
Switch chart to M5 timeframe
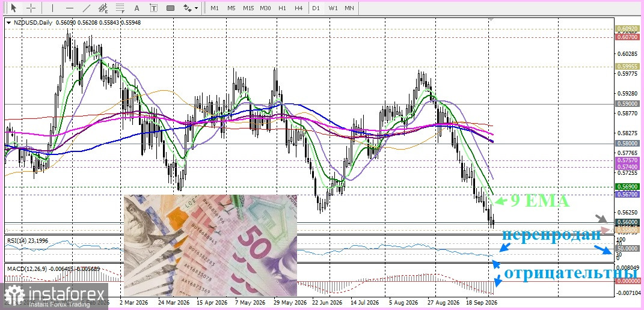tap(232, 8)
